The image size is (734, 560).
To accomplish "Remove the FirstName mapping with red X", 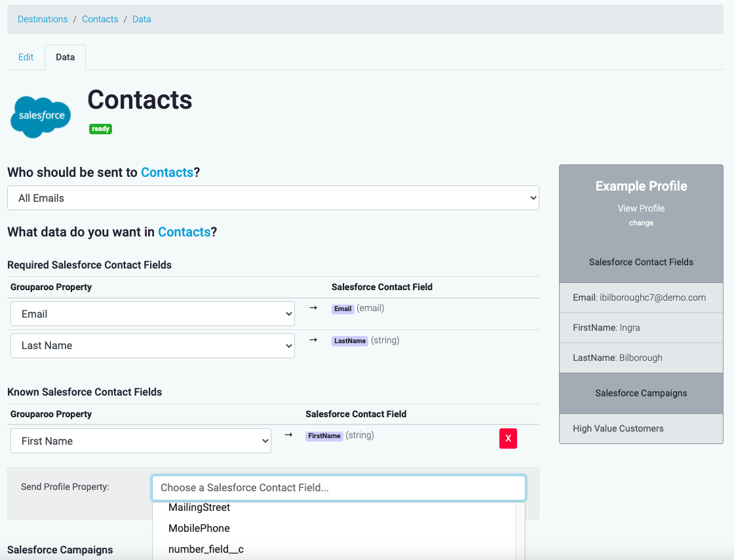I will pos(508,438).
